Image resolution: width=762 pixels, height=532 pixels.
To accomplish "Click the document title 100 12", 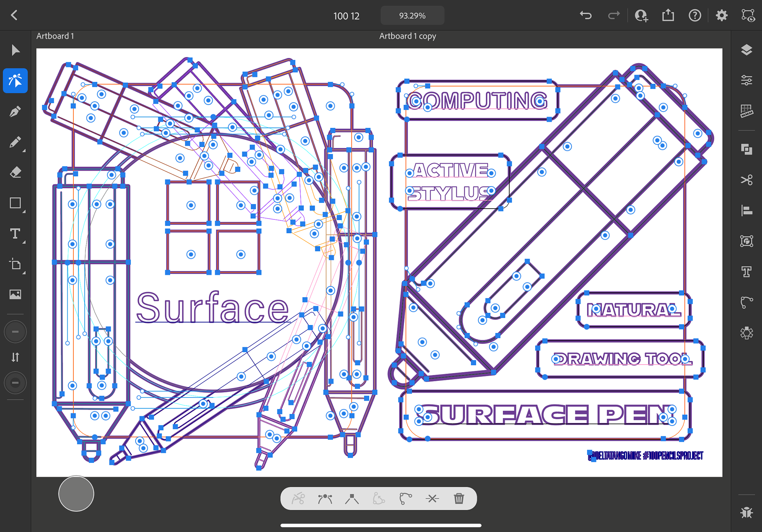I will [346, 16].
